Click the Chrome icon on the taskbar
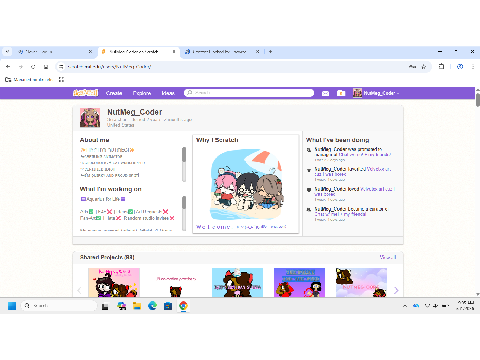480x360 pixels. (x=183, y=306)
